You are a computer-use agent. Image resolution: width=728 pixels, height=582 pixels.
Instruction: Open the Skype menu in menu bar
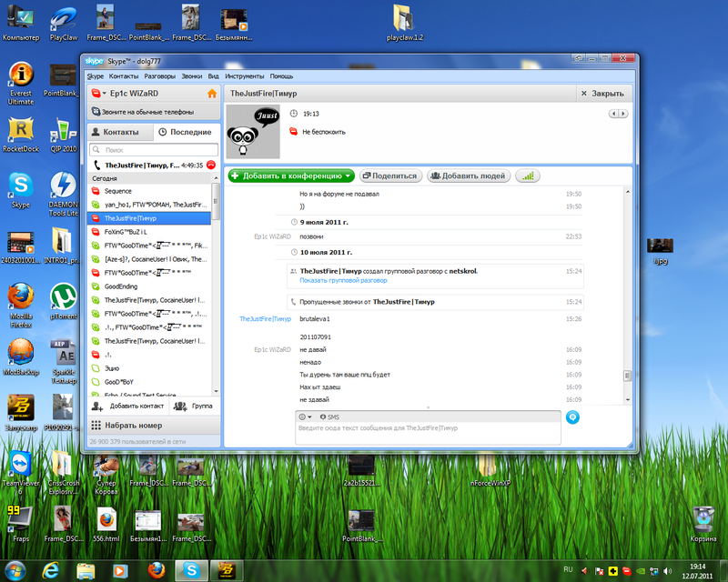(x=96, y=76)
